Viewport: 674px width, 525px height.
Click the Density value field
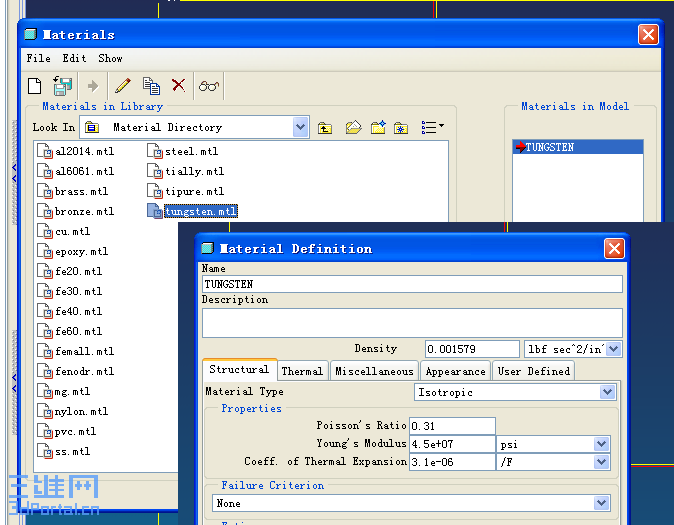pyautogui.click(x=472, y=349)
